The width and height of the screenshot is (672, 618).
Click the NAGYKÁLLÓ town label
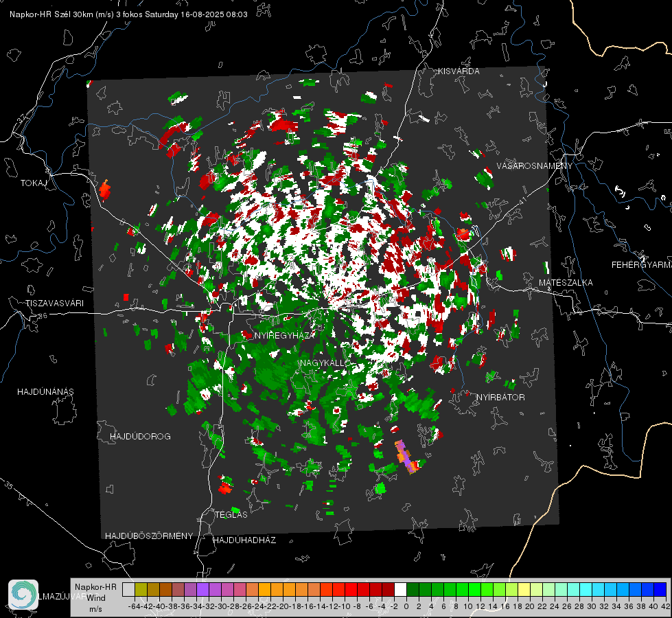point(325,363)
